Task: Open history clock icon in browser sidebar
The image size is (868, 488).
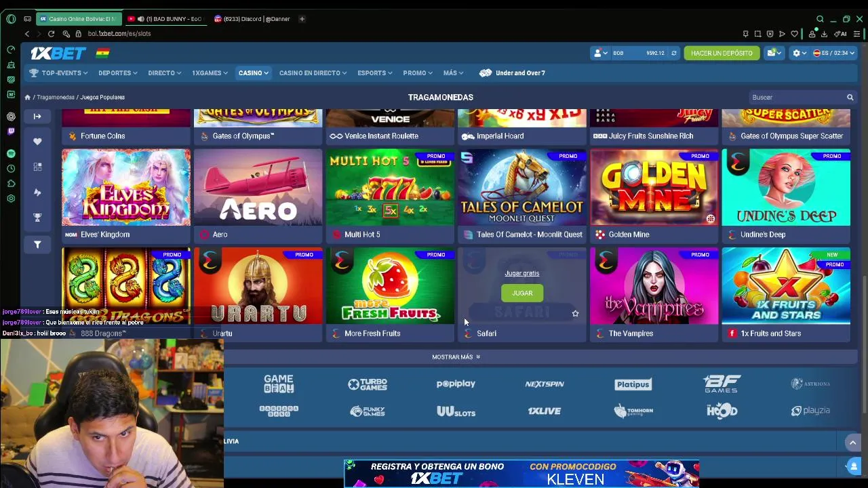Action: (11, 169)
